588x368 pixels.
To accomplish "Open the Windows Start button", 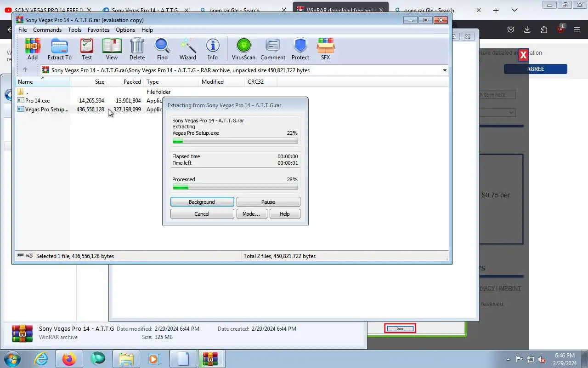I will (12, 359).
